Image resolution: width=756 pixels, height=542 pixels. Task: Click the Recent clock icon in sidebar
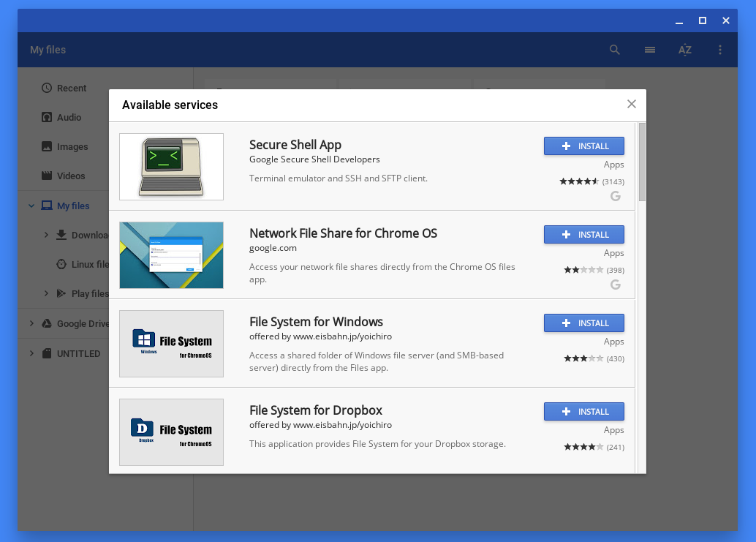(47, 88)
